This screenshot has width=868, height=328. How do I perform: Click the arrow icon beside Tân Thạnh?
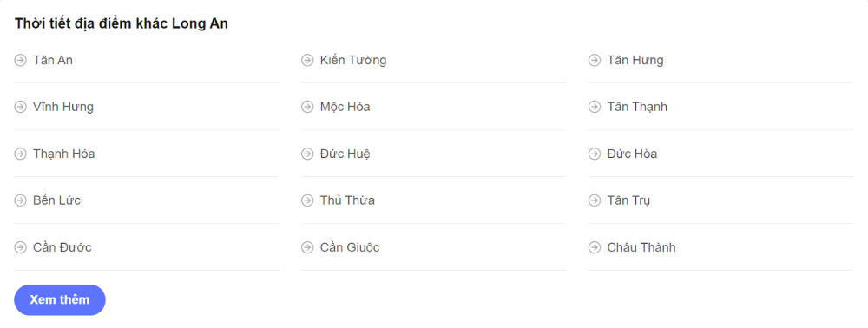(x=594, y=107)
